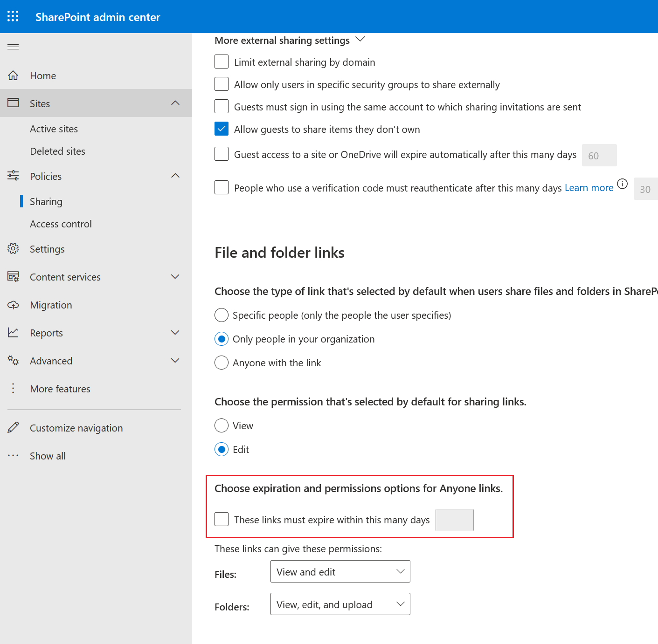Enable guest access automatic expiration checkbox
The image size is (658, 644).
222,154
